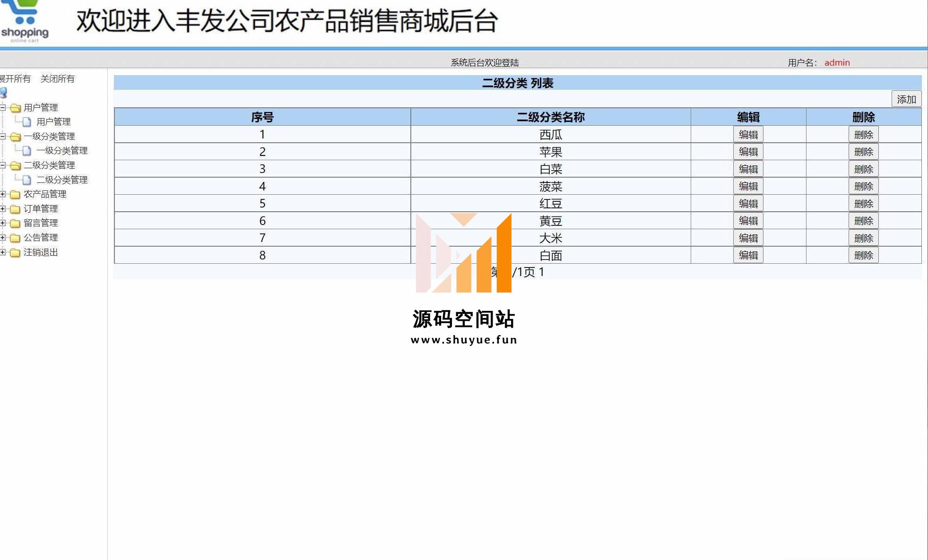
Task: Click page icon beside 一级分类管理 child
Action: pyautogui.click(x=27, y=151)
